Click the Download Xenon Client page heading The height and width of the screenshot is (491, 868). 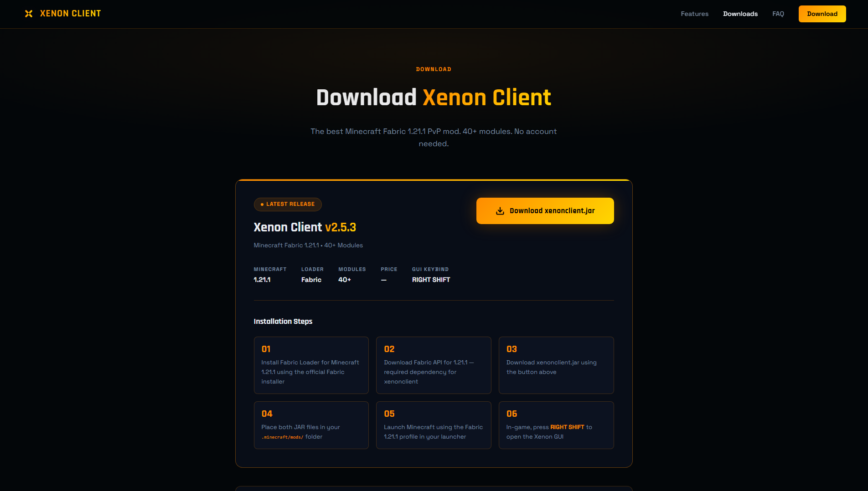434,97
